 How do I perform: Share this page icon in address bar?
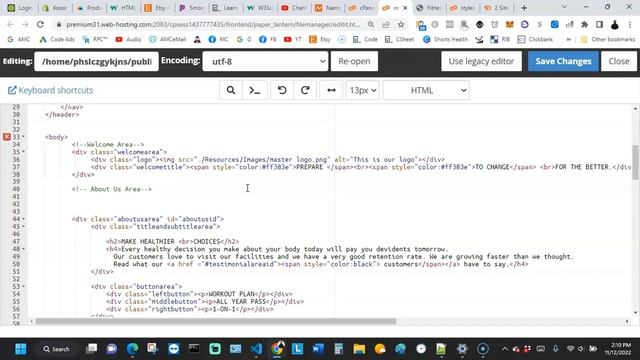[386, 24]
